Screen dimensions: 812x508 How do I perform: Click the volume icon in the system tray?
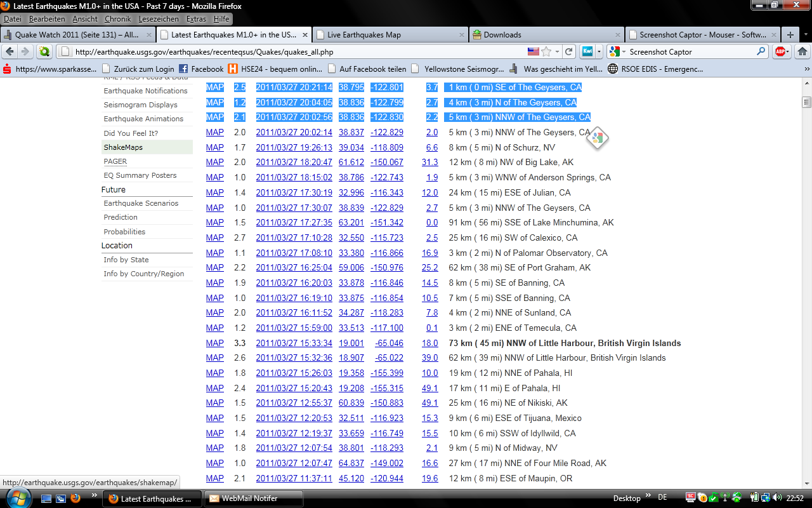point(776,498)
